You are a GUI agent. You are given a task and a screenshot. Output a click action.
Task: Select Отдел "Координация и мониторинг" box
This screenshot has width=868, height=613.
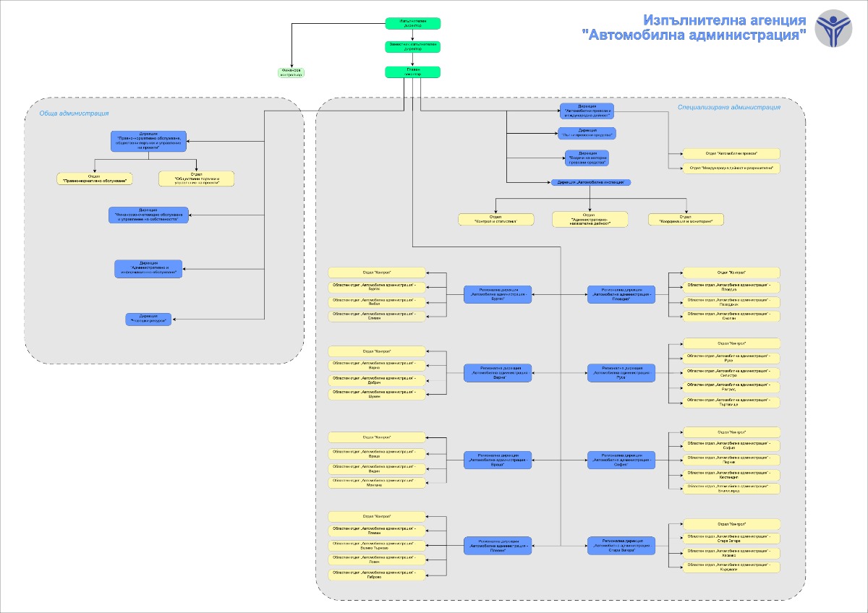(x=686, y=219)
